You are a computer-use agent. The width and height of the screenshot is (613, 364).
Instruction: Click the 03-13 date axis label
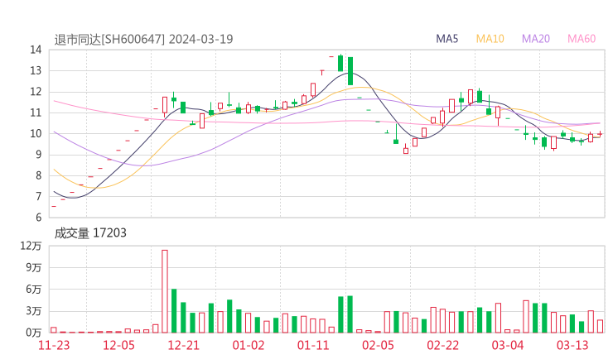coord(572,345)
